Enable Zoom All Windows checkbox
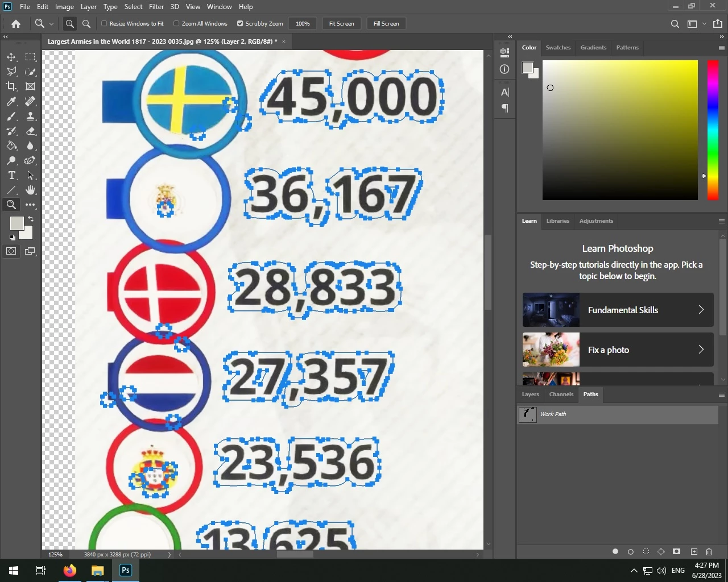 (x=176, y=24)
